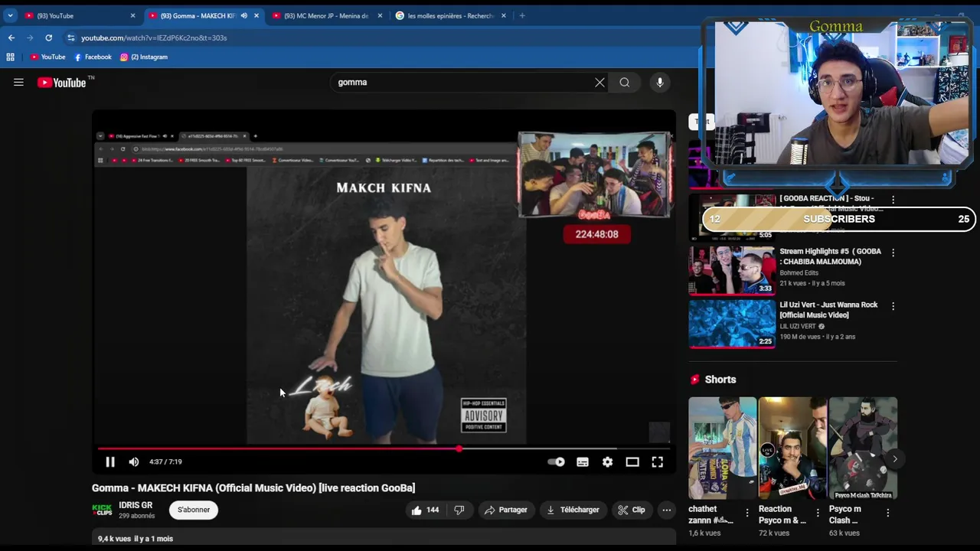Open the browser tab search dropdown

pyautogui.click(x=10, y=15)
